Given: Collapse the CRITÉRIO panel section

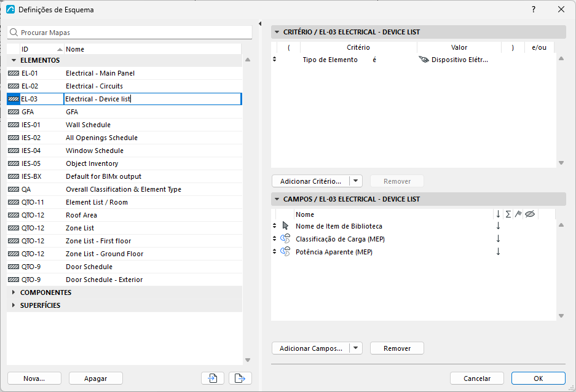Looking at the screenshot, I should [277, 32].
